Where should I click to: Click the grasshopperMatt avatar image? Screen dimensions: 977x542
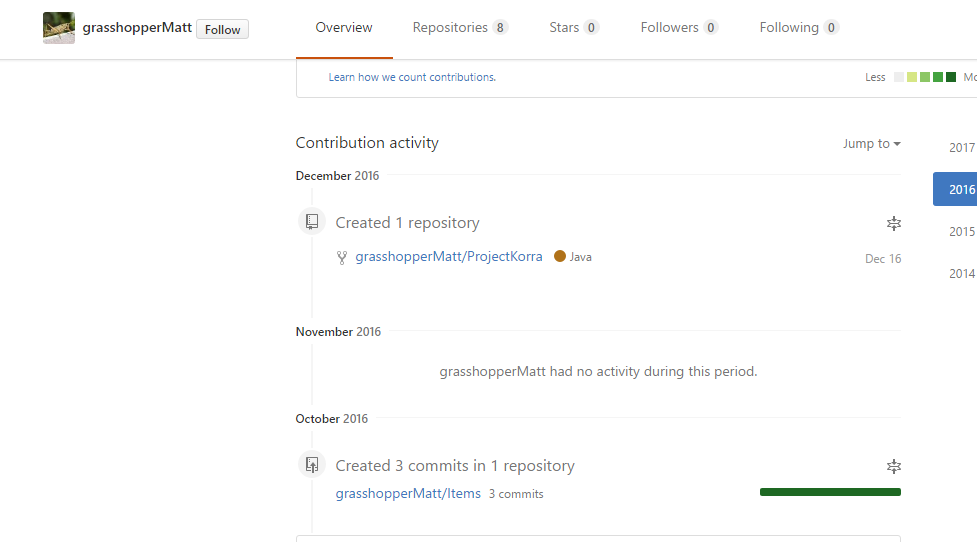pyautogui.click(x=59, y=28)
